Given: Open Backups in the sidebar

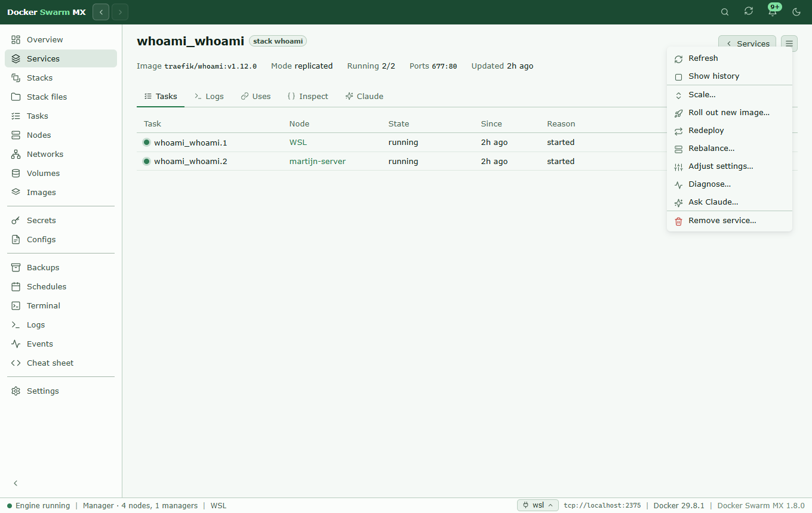Looking at the screenshot, I should pos(61,267).
